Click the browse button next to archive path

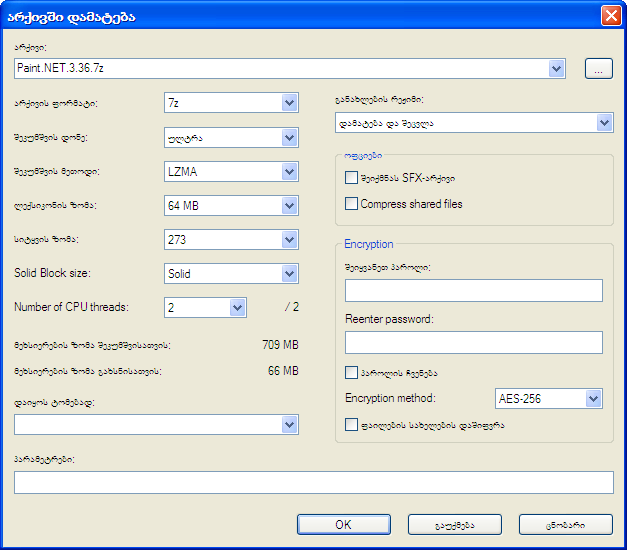tap(597, 69)
